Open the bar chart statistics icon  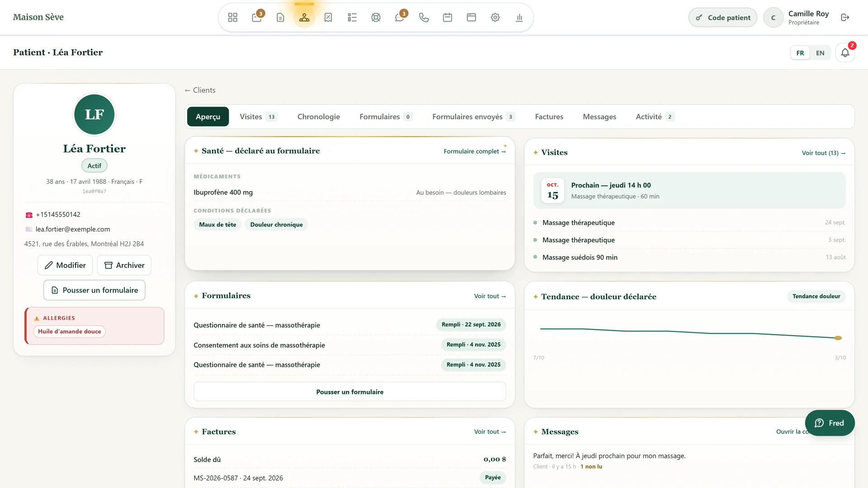(x=519, y=18)
